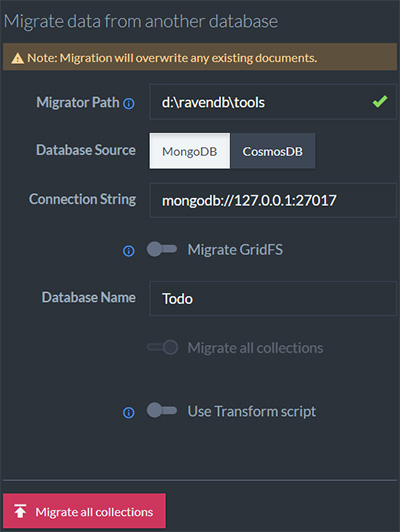
Task: Click the info icon beside Migrate GridFS
Action: [129, 251]
